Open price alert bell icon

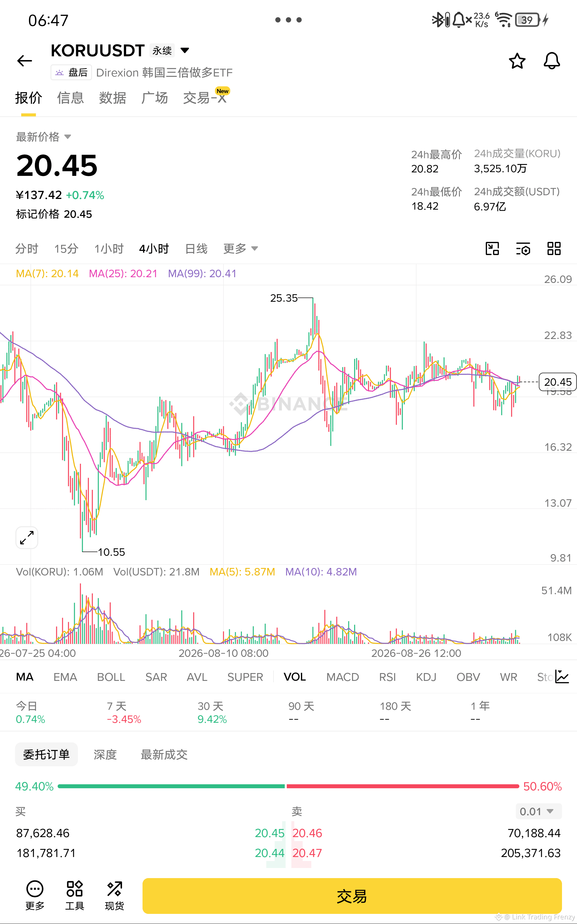tap(551, 61)
